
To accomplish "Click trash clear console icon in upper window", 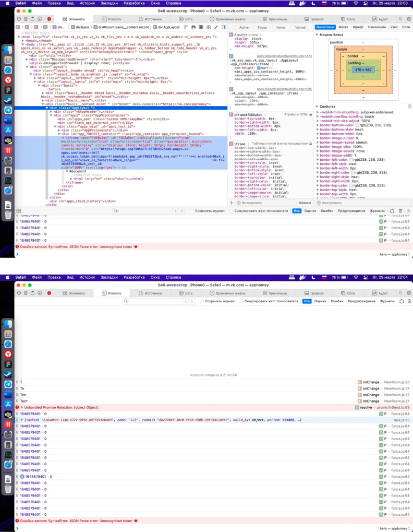I will coord(400,211).
